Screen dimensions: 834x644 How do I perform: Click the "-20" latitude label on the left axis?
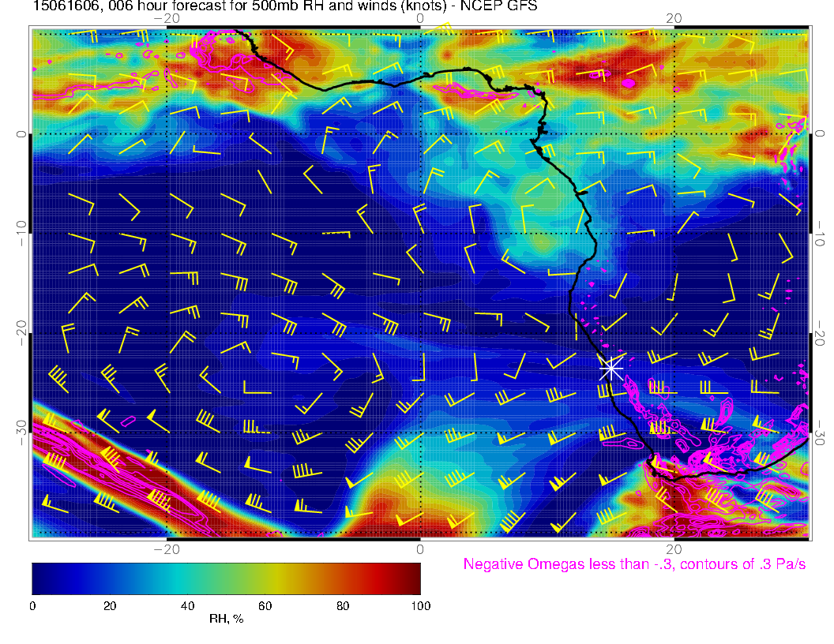tap(21, 333)
